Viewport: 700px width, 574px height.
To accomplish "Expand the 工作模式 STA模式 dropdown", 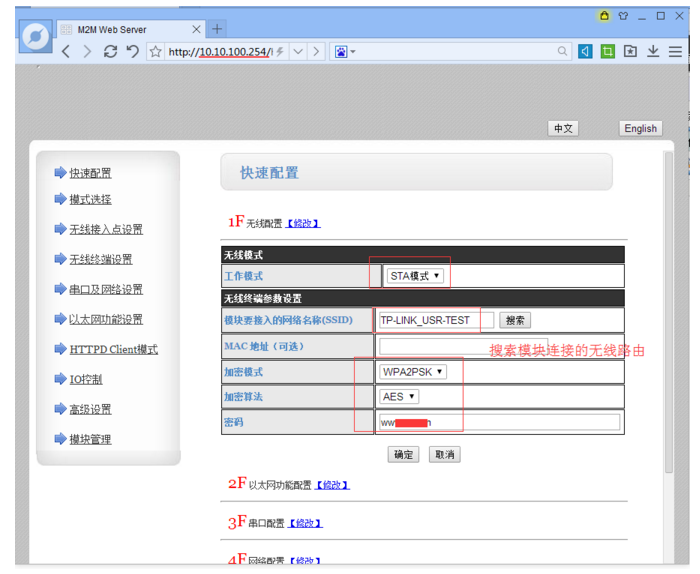I will point(415,276).
